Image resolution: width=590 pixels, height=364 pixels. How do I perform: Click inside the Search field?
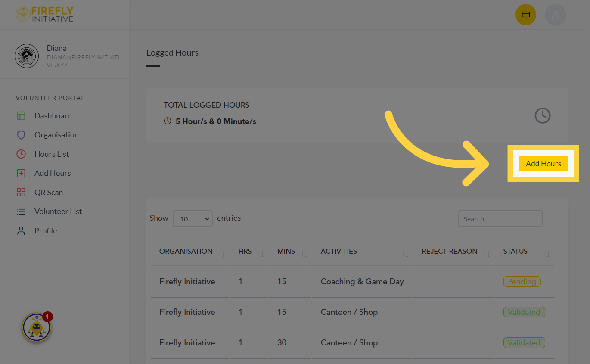tap(500, 218)
